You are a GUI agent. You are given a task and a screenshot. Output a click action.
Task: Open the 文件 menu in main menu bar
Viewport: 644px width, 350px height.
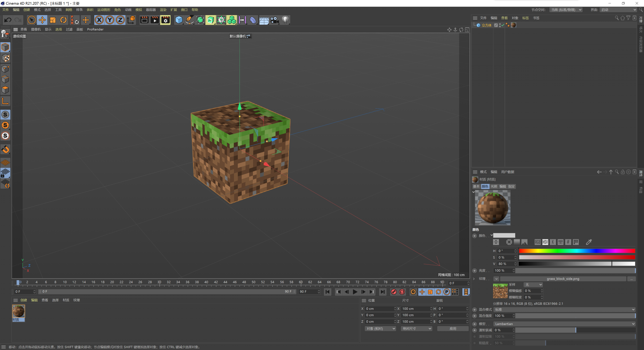(6, 10)
